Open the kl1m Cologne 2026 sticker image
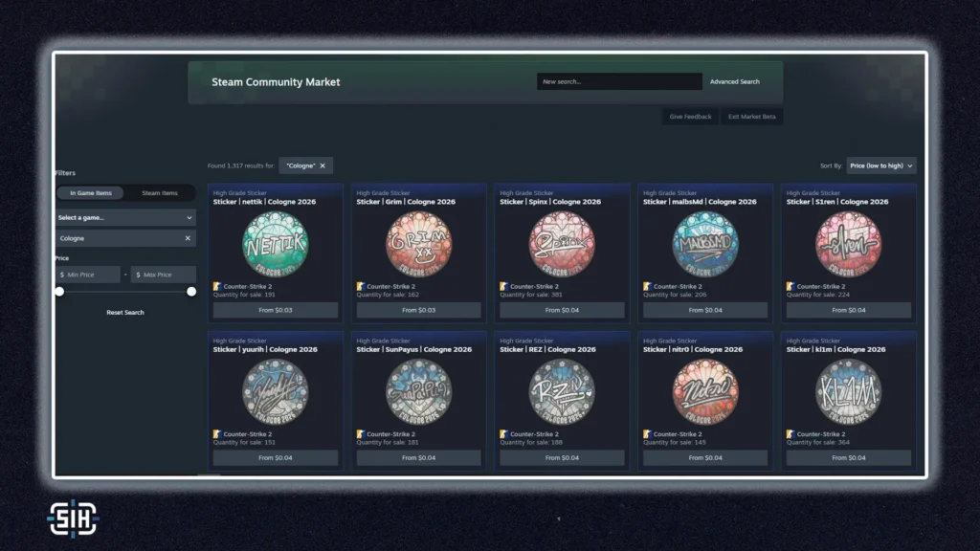The image size is (980, 551). (x=849, y=391)
